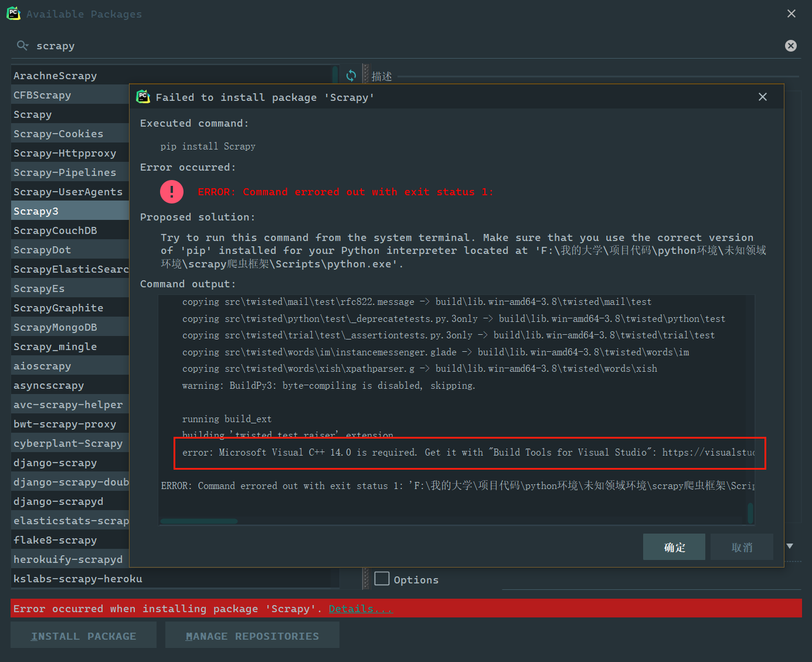The height and width of the screenshot is (662, 812).
Task: Select Scrapy-Pipelines package
Action: coord(70,172)
